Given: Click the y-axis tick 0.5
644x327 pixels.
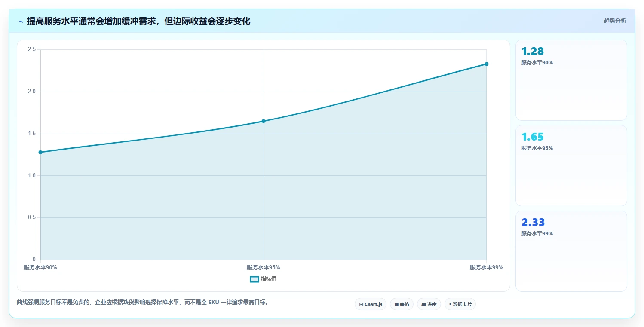Looking at the screenshot, I should pyautogui.click(x=31, y=217).
